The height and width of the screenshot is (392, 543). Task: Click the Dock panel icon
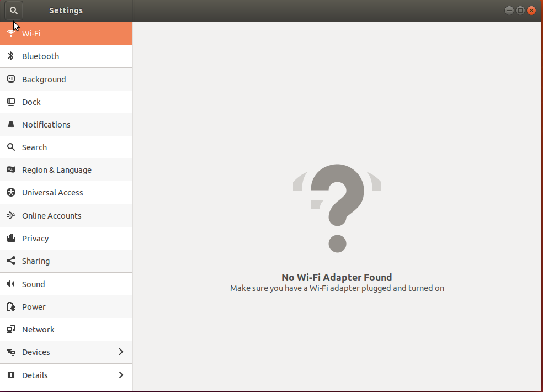point(11,102)
